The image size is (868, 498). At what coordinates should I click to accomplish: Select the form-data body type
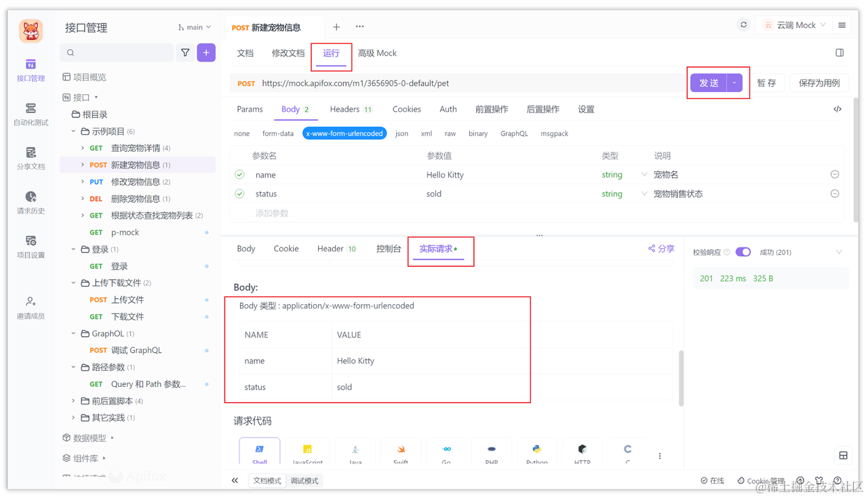pyautogui.click(x=278, y=133)
